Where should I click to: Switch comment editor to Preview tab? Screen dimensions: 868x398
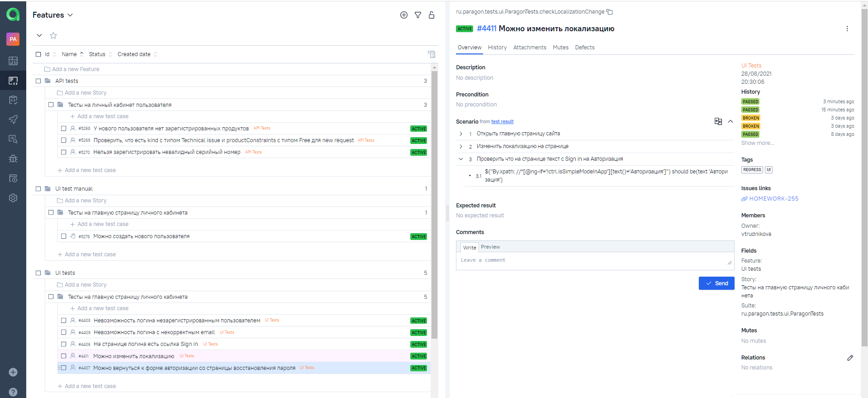(490, 247)
